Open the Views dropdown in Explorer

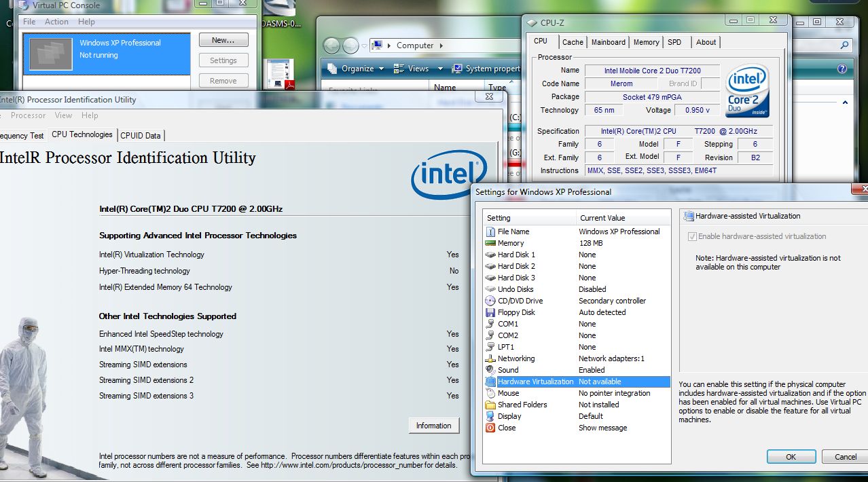click(418, 69)
